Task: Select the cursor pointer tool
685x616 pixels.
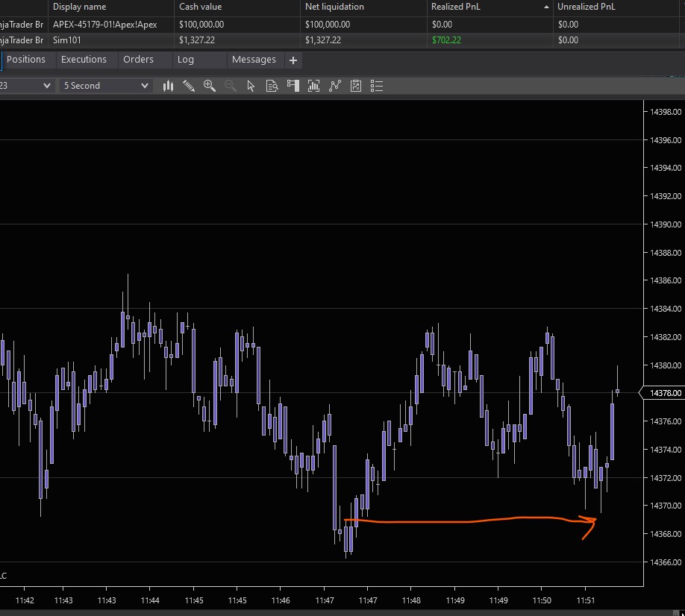Action: (251, 86)
